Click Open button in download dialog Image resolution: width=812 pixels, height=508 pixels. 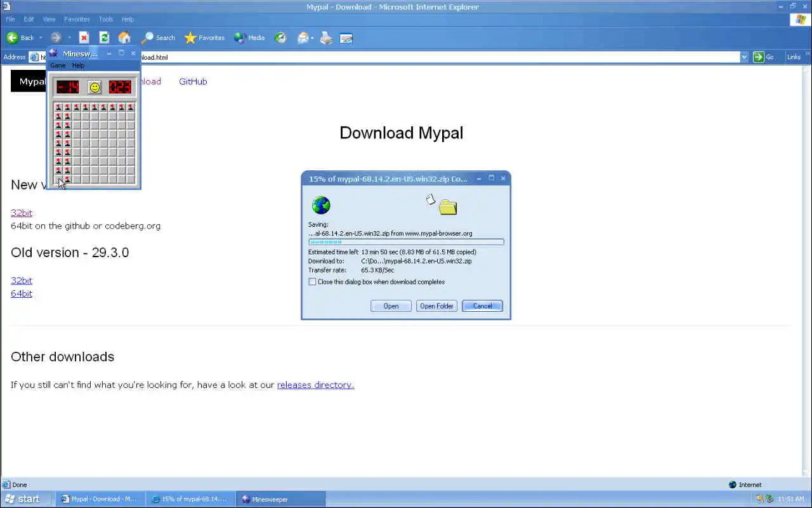391,306
